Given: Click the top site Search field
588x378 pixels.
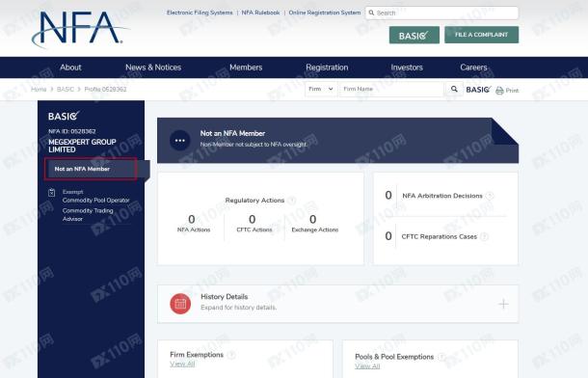Looking at the screenshot, I should point(442,13).
